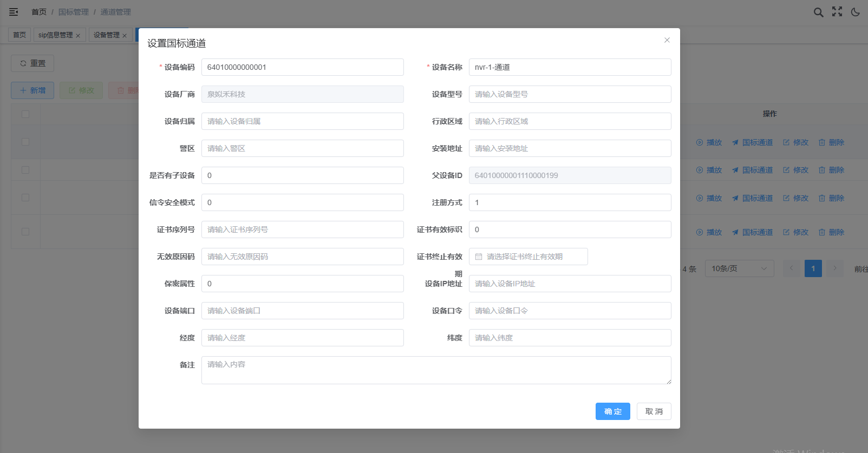Tick the select-all checkbox in table header
The image size is (868, 453).
pos(25,114)
